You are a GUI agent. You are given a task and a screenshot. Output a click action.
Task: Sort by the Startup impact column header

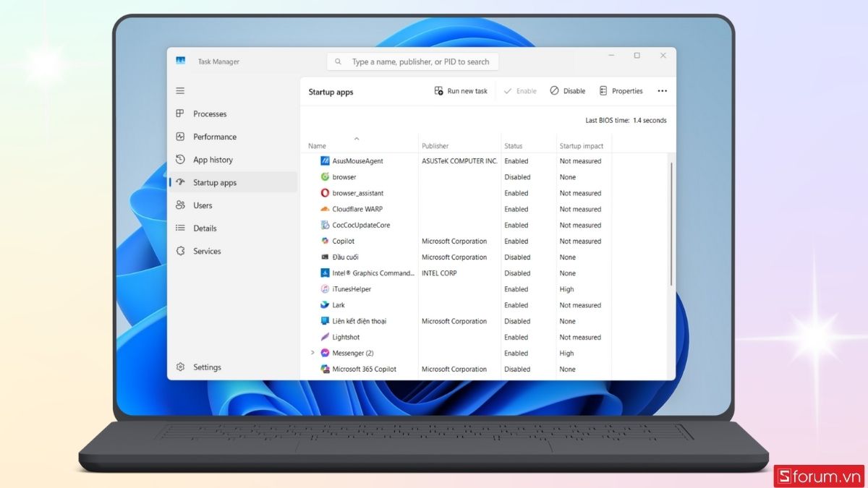coord(582,146)
